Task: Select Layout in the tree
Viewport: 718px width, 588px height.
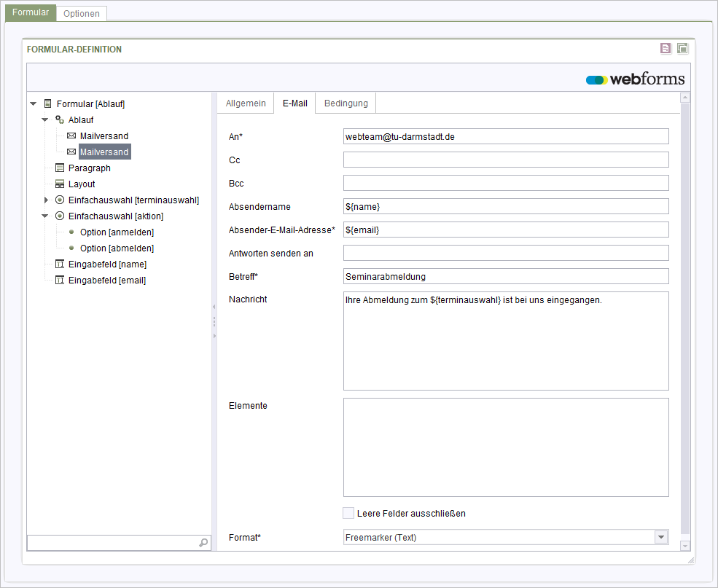Action: coord(82,184)
